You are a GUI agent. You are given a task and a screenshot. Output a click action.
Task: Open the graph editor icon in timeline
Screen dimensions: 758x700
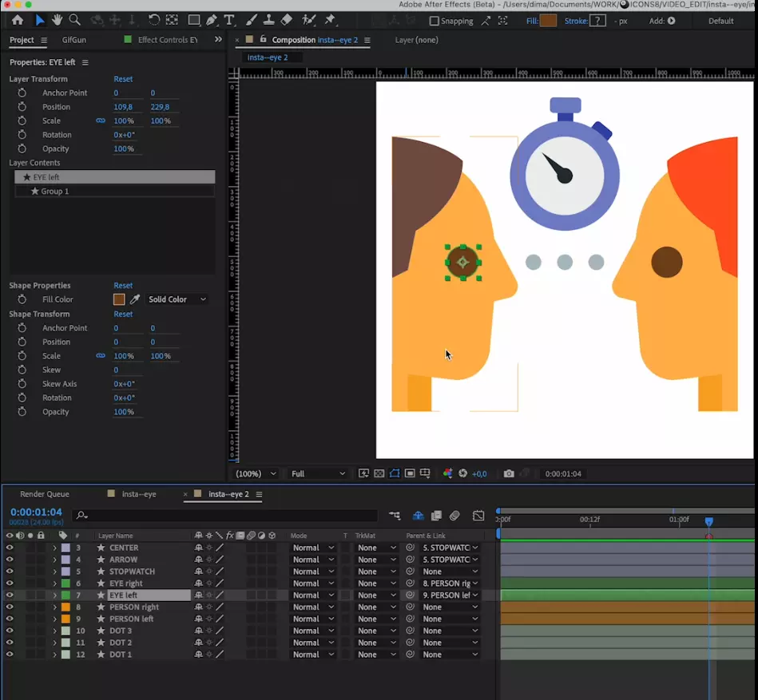pyautogui.click(x=478, y=516)
